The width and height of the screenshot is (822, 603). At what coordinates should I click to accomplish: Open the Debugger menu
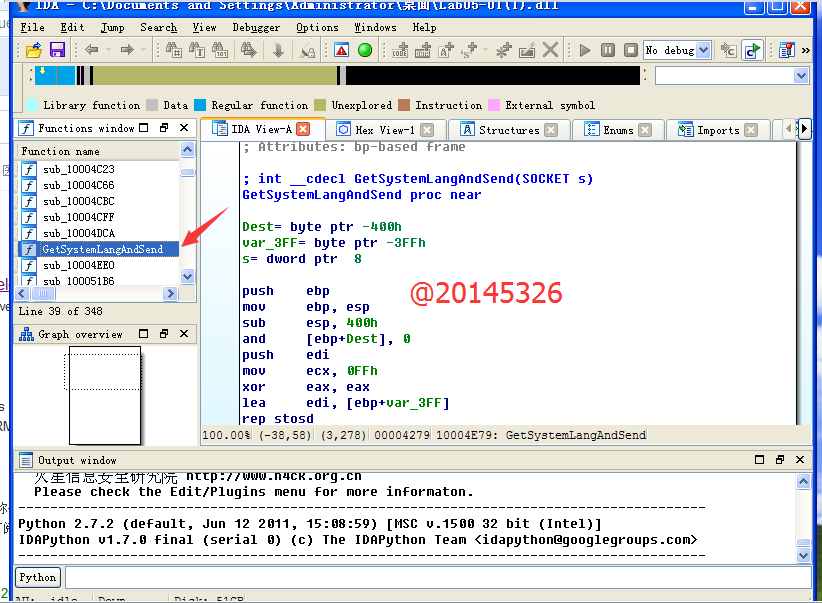pyautogui.click(x=256, y=28)
